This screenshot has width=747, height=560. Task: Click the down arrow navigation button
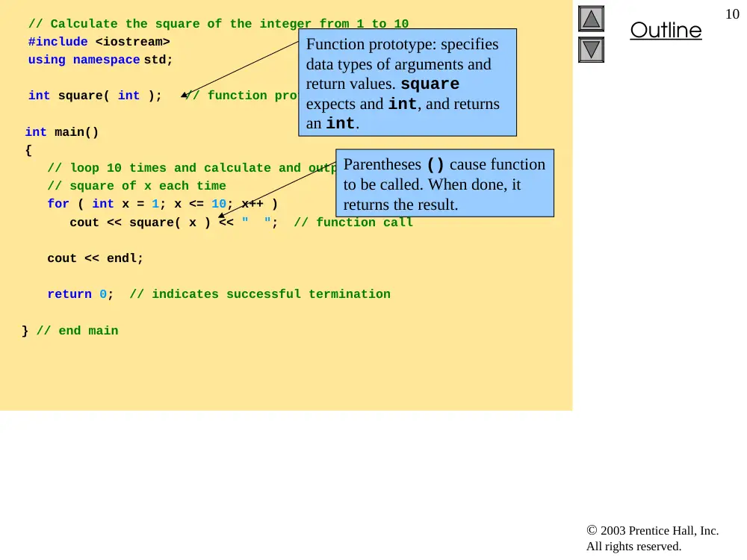(x=591, y=49)
